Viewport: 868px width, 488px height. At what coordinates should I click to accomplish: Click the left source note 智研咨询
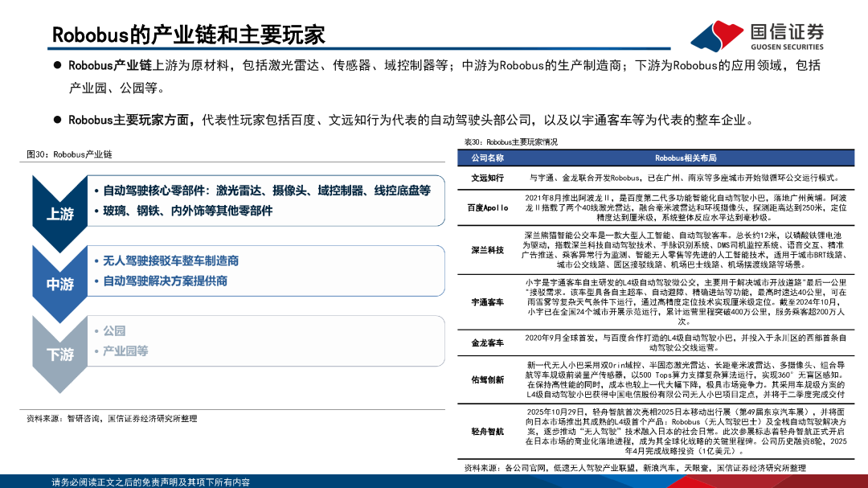(112, 419)
